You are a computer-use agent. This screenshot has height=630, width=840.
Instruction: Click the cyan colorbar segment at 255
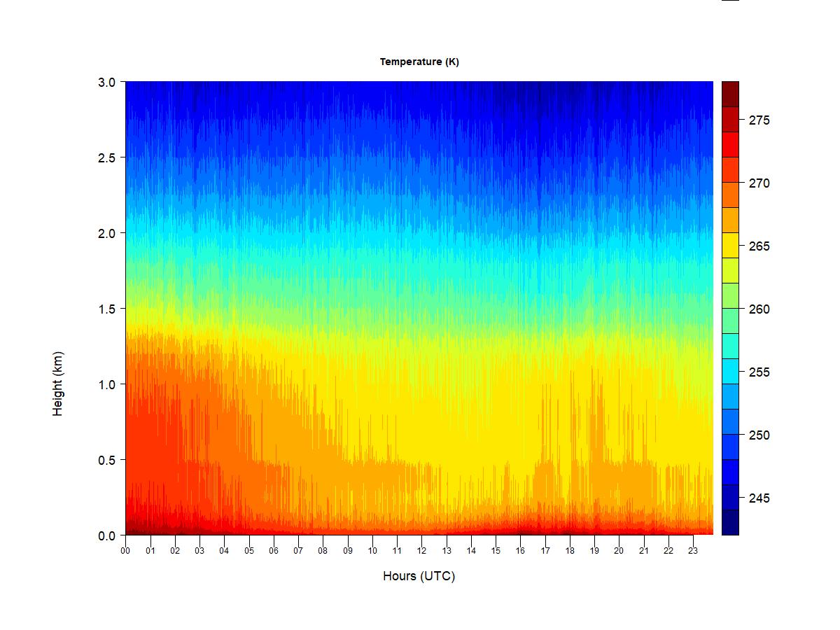[x=730, y=371]
